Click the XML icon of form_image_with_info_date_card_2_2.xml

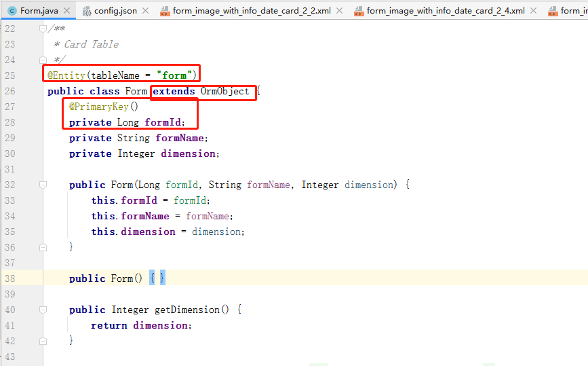(165, 11)
